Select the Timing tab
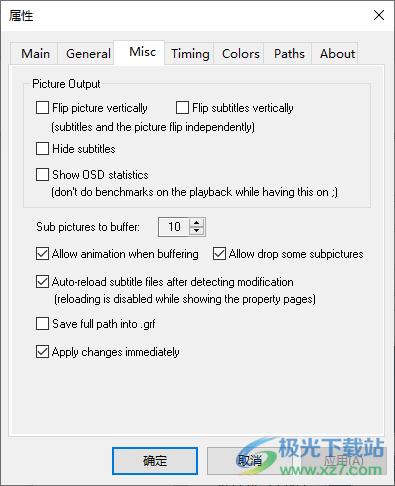Image resolution: width=395 pixels, height=486 pixels. (x=190, y=54)
